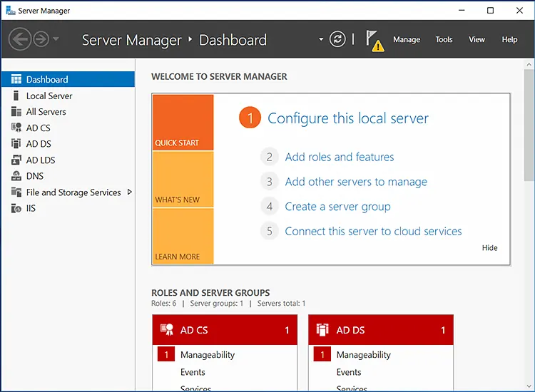This screenshot has width=535, height=392.
Task: Click the Back navigation arrow
Action: click(20, 39)
